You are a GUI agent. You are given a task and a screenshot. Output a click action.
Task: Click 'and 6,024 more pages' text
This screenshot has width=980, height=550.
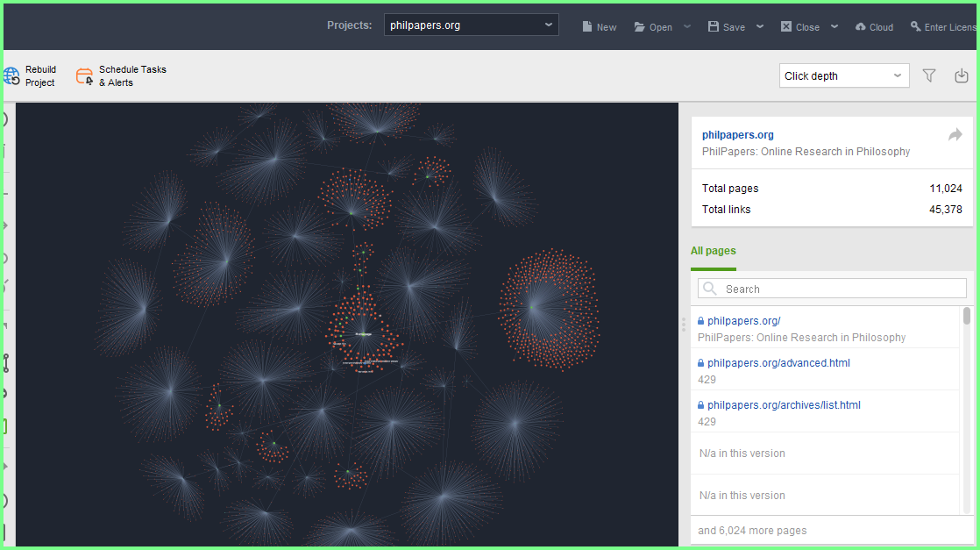coord(752,531)
